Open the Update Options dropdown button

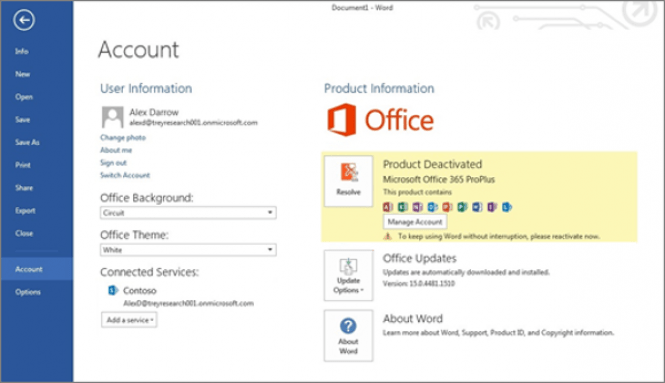349,275
